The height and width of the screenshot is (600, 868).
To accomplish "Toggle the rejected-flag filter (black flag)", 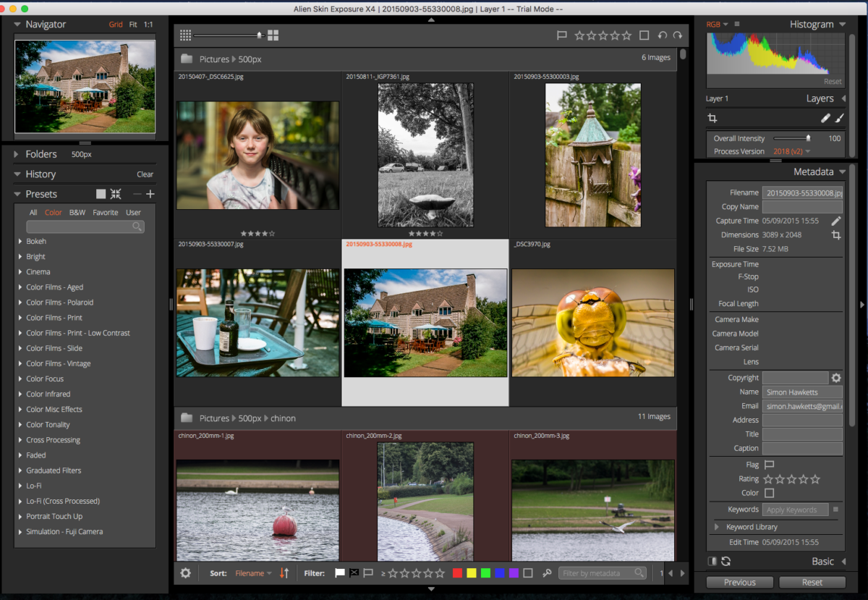I will [x=354, y=573].
